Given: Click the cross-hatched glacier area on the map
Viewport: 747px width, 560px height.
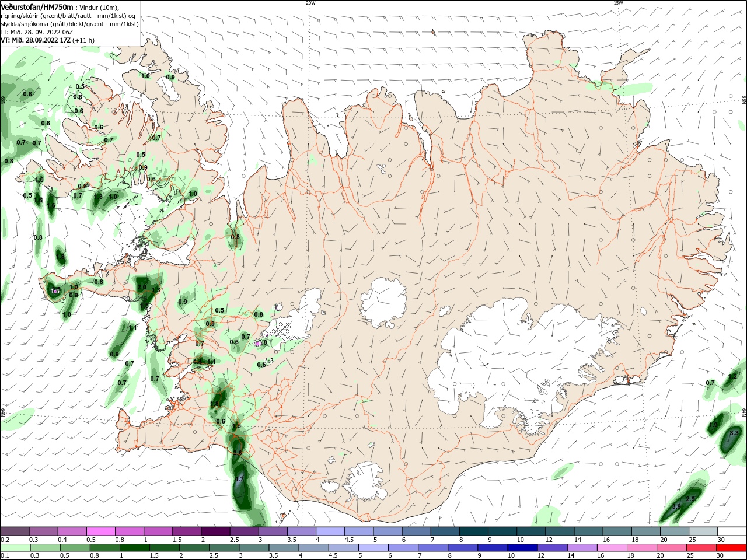Looking at the screenshot, I should [285, 332].
